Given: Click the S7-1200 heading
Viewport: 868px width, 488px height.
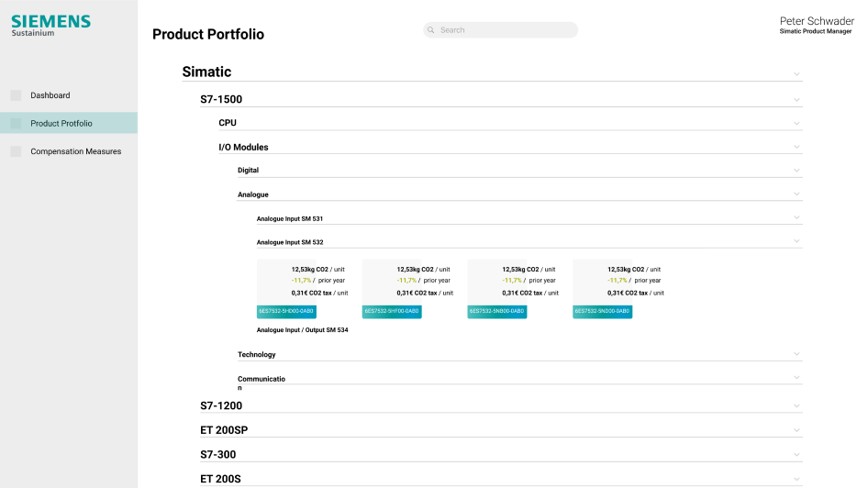Looking at the screenshot, I should coord(221,405).
